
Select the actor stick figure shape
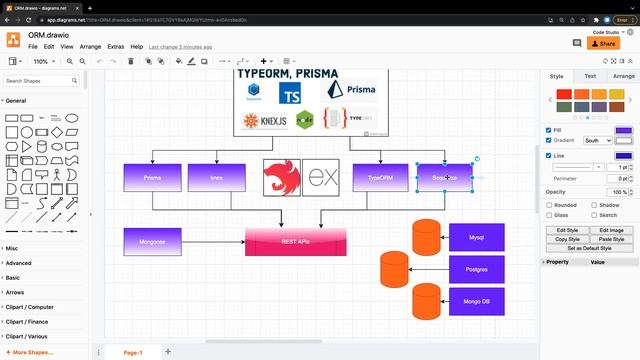pyautogui.click(x=57, y=175)
